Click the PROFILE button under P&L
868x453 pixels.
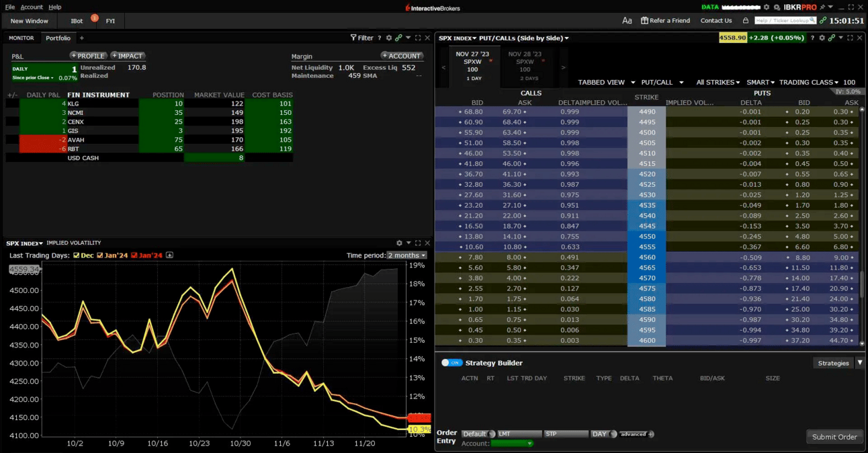pyautogui.click(x=88, y=56)
